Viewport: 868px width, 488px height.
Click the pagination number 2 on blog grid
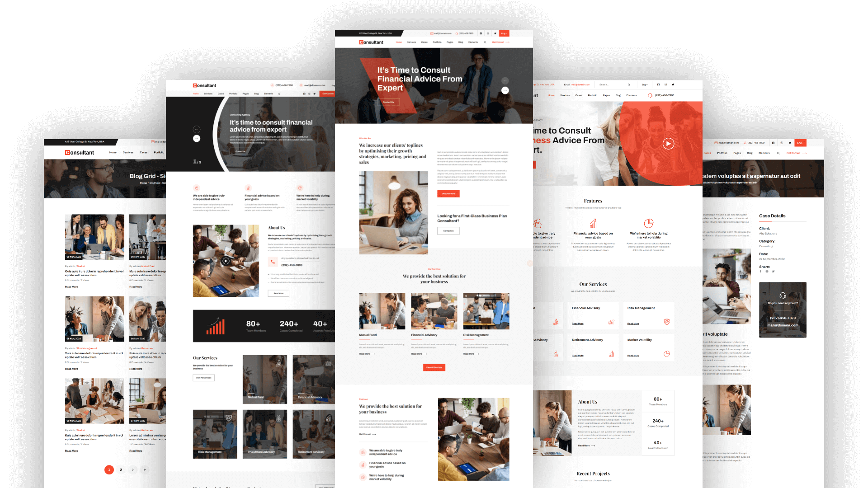(121, 469)
